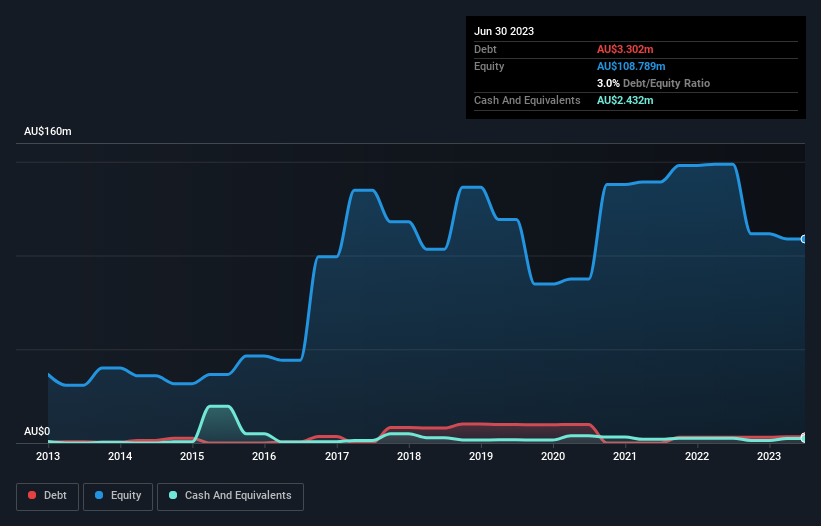Click the Debt row label in tooltip
Viewport: 821px width, 526px height.
(x=485, y=49)
